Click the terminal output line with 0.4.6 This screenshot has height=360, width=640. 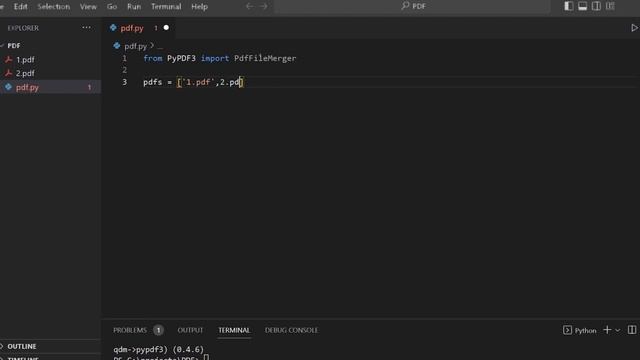(x=158, y=349)
